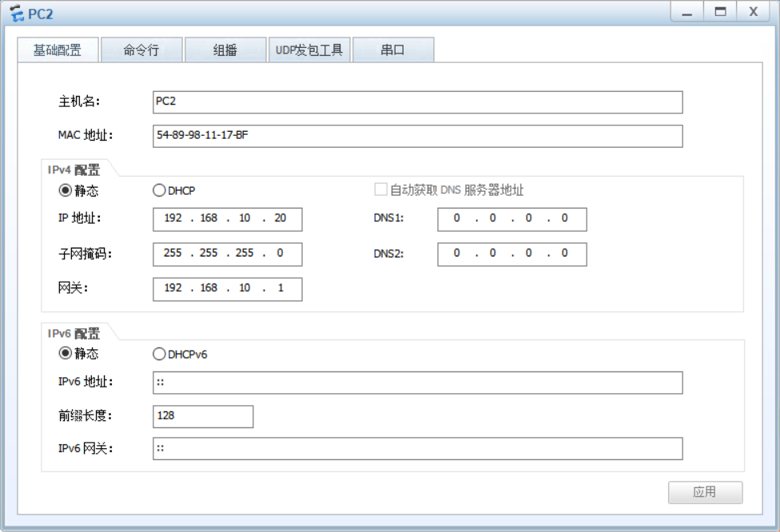The image size is (780, 532).
Task: Click the 主机名 field showing PC2
Action: [x=416, y=102]
